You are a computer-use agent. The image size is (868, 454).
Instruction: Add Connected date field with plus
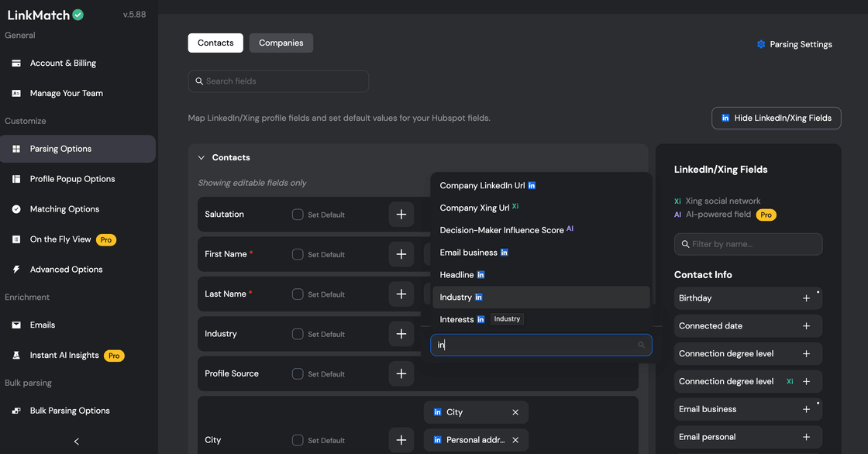[x=806, y=326]
